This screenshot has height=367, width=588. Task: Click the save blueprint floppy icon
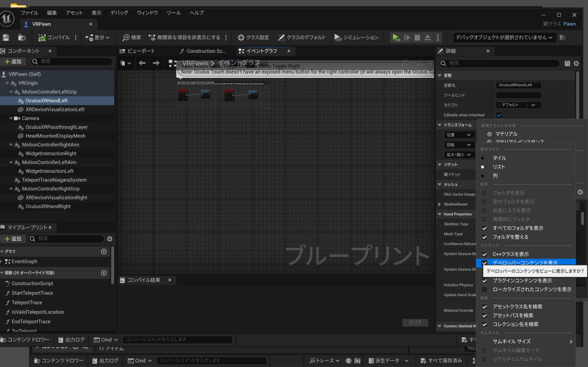point(6,38)
